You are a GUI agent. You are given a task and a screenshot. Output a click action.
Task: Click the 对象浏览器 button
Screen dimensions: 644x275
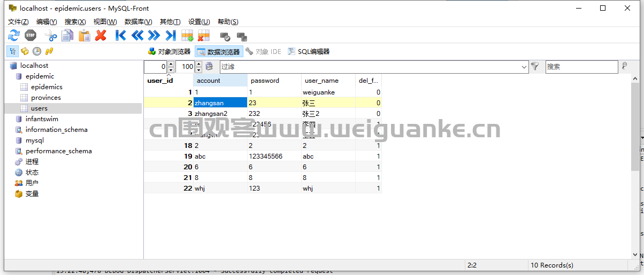(169, 52)
